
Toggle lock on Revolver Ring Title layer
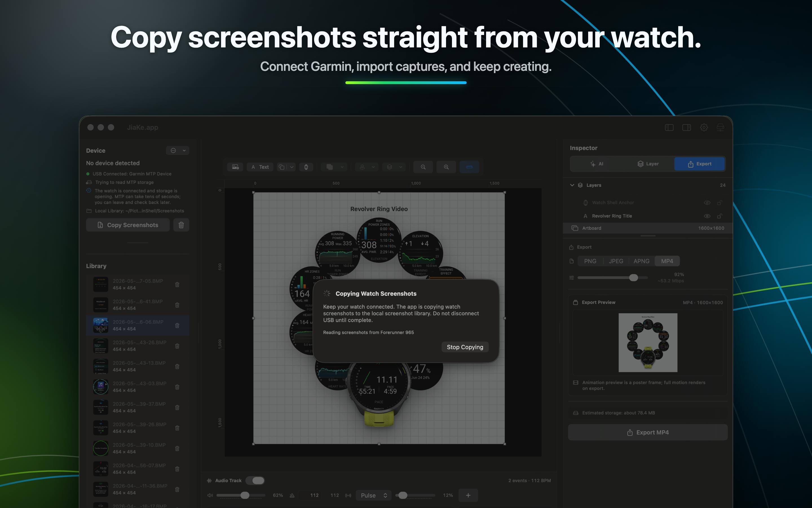pos(720,216)
